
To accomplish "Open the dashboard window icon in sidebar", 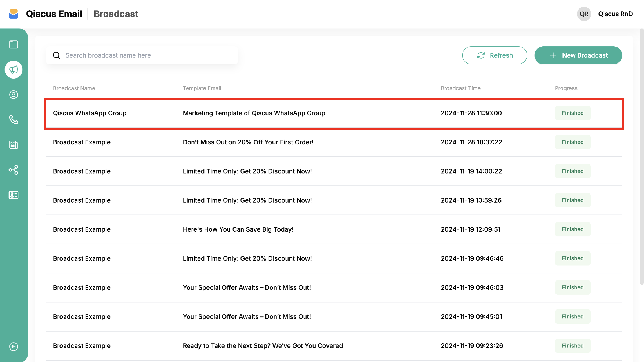I will (x=14, y=44).
